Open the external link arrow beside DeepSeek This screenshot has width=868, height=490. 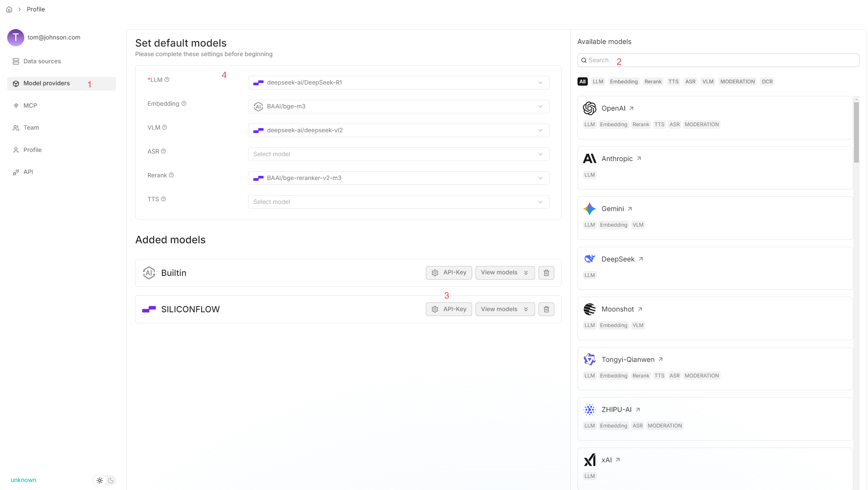(641, 259)
